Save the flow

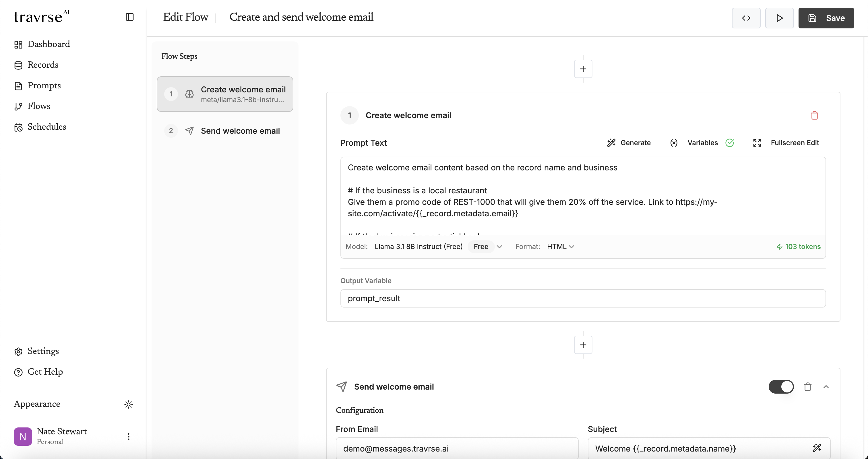(826, 18)
